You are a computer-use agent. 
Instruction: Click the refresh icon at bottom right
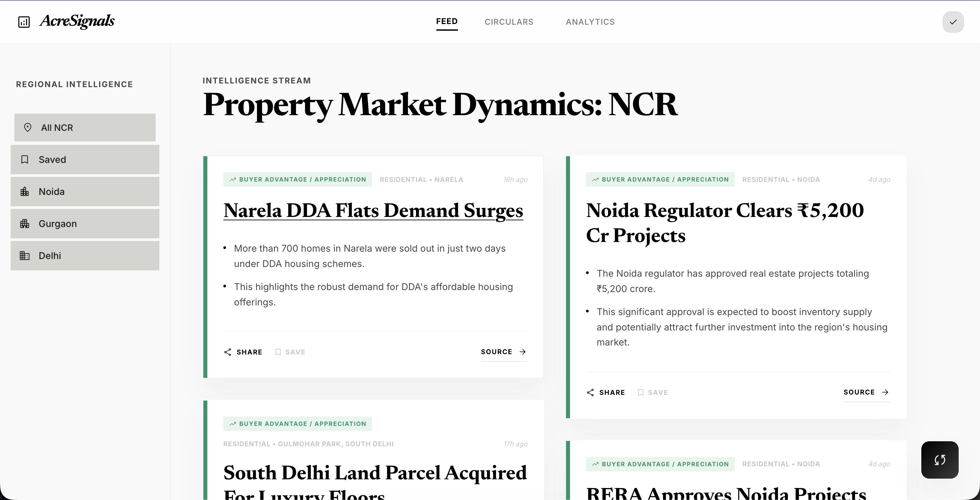940,460
